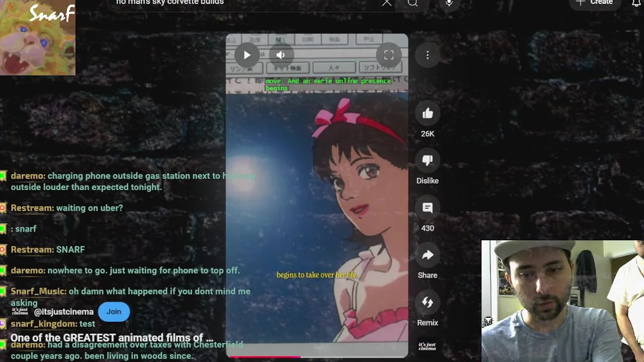Image resolution: width=644 pixels, height=362 pixels.
Task: Mute the video volume
Action: coord(281,55)
